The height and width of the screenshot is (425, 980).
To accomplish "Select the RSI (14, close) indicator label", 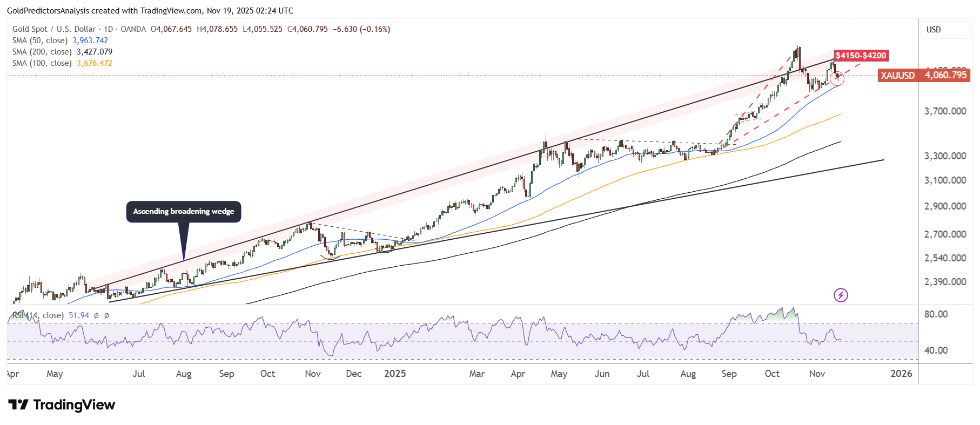I will pos(38,315).
